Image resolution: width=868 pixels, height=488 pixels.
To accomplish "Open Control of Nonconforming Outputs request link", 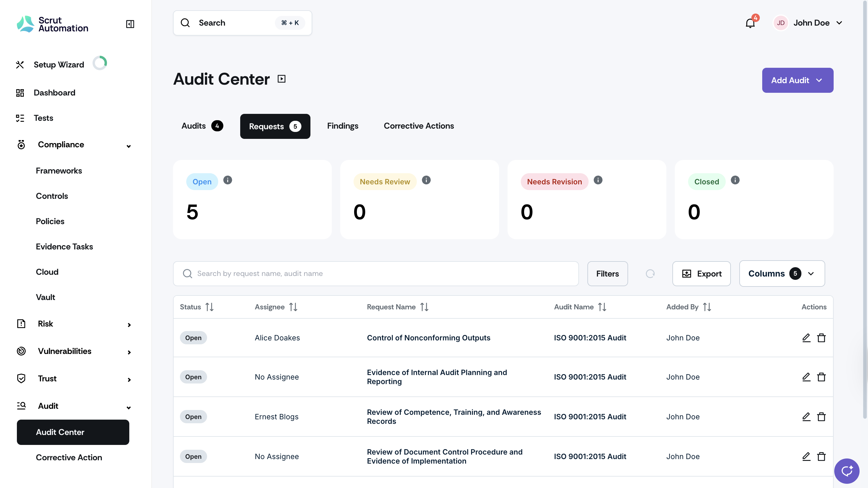I will (428, 337).
